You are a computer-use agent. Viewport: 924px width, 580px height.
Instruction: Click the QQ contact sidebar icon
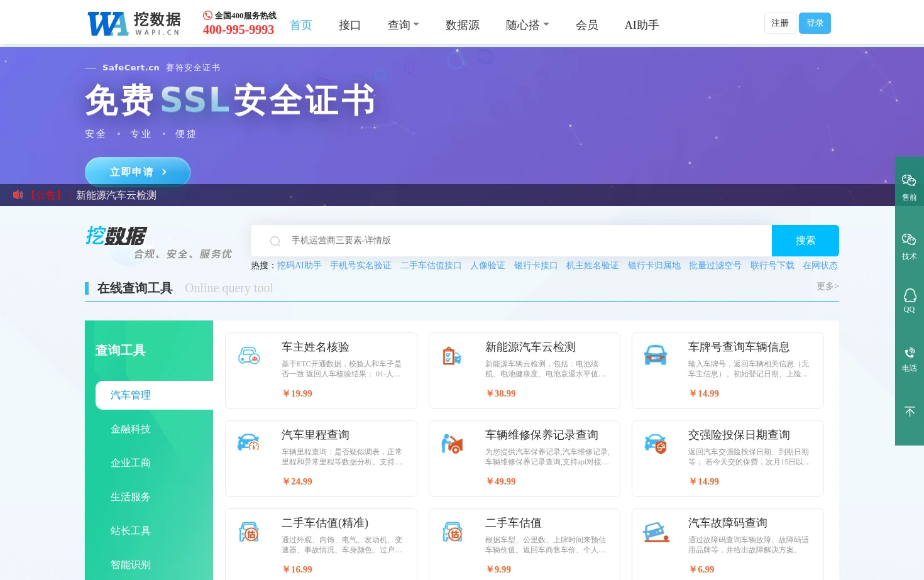910,295
